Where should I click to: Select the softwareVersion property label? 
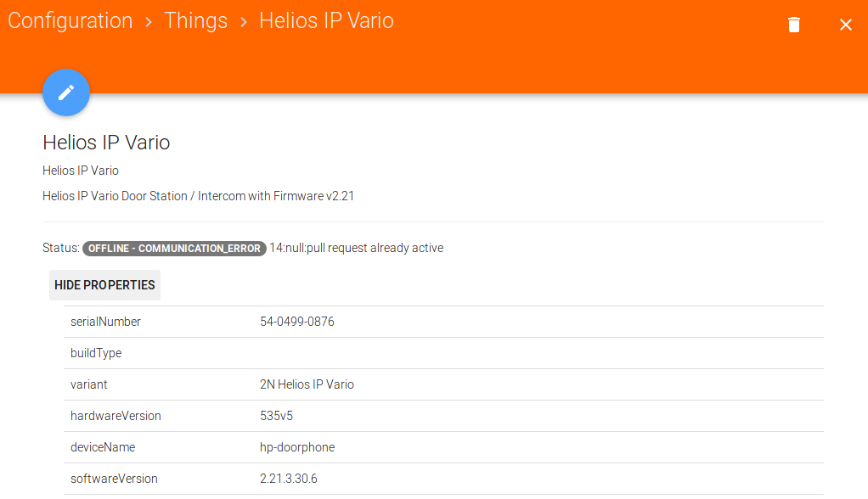[114, 479]
